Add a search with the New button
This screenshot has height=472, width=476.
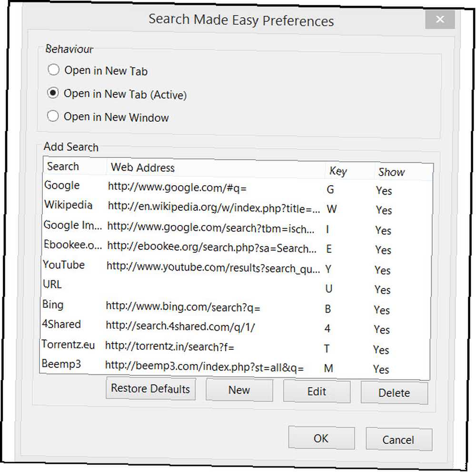pyautogui.click(x=239, y=390)
